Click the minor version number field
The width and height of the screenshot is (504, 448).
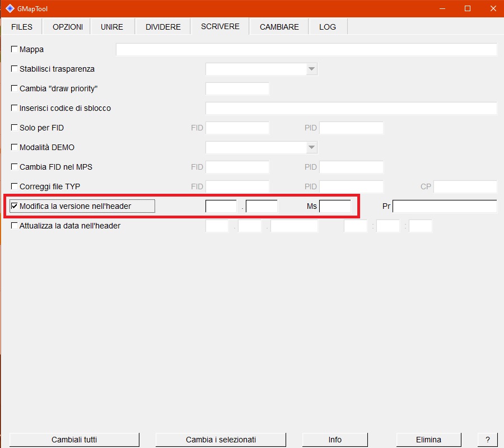click(262, 206)
